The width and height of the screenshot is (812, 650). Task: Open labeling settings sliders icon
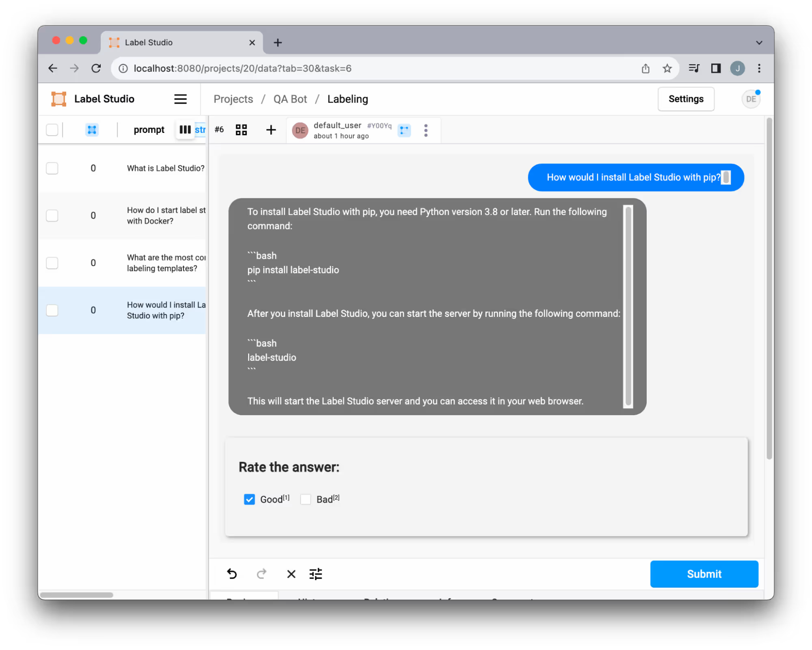coord(316,574)
